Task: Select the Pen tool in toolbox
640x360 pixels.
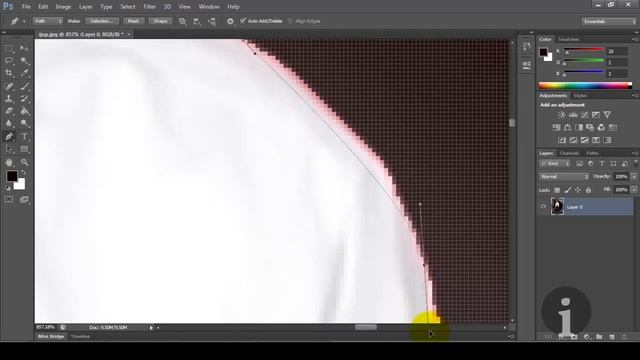Action: tap(9, 136)
